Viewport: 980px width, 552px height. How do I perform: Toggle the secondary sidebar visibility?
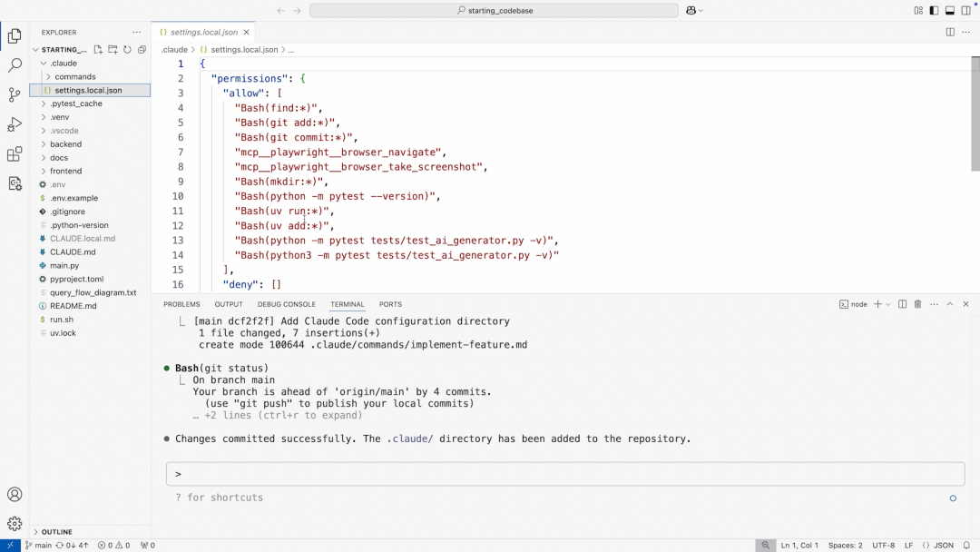point(965,11)
